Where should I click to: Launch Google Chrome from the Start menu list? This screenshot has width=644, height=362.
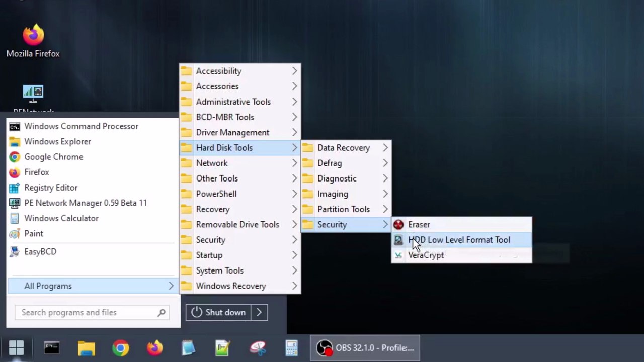pyautogui.click(x=93, y=157)
